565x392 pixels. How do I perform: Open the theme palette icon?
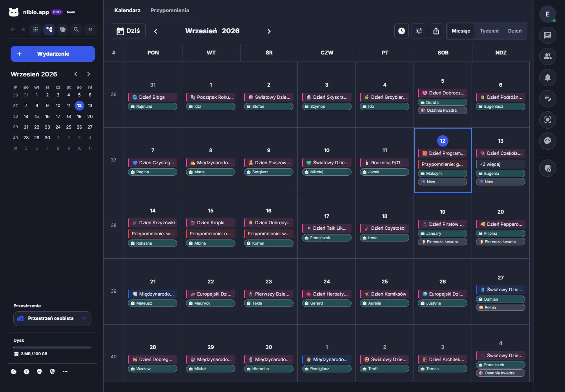547,141
